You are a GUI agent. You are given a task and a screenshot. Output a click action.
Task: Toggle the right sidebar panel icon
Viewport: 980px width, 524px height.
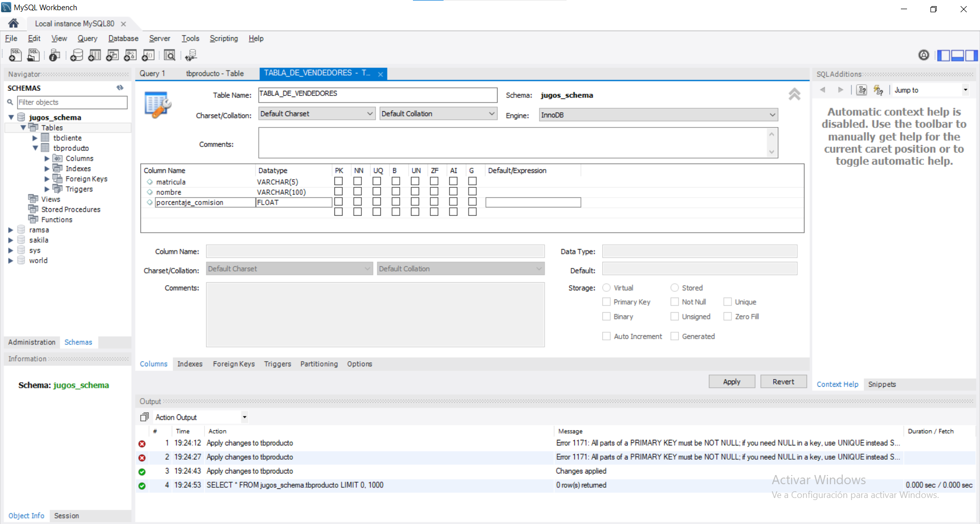971,55
